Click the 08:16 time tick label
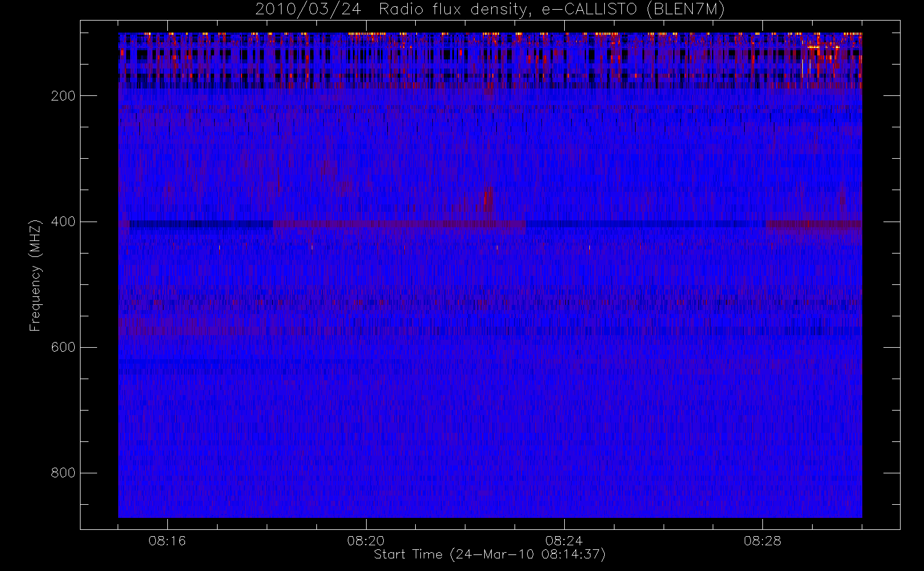Viewport: 924px width, 571px height. tap(167, 541)
